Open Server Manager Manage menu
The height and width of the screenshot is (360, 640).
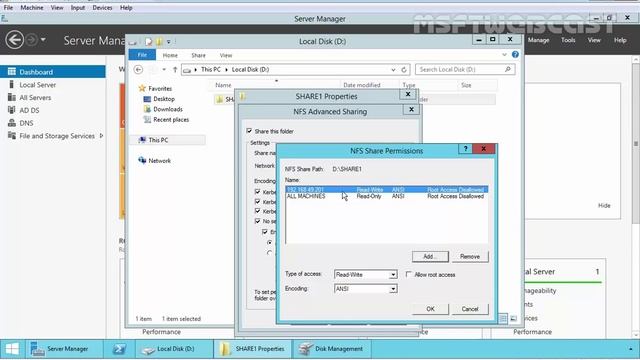coord(538,40)
